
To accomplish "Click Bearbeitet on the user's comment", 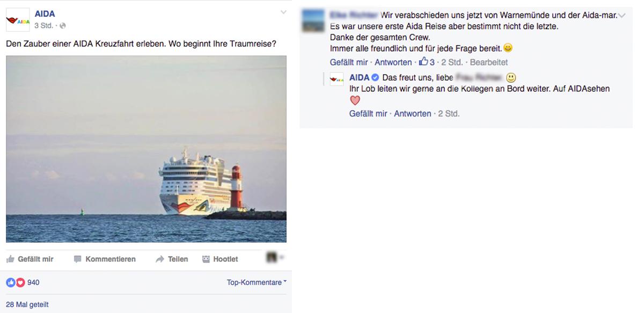I will (489, 62).
